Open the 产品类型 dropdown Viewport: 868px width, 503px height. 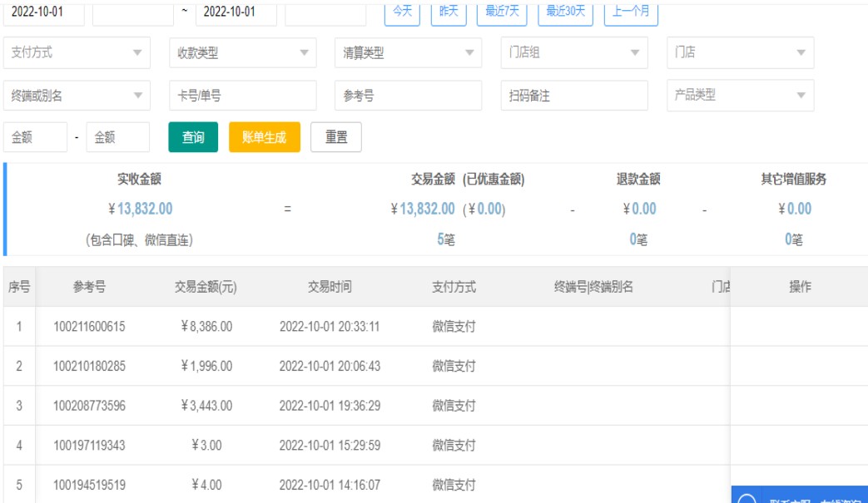point(740,96)
